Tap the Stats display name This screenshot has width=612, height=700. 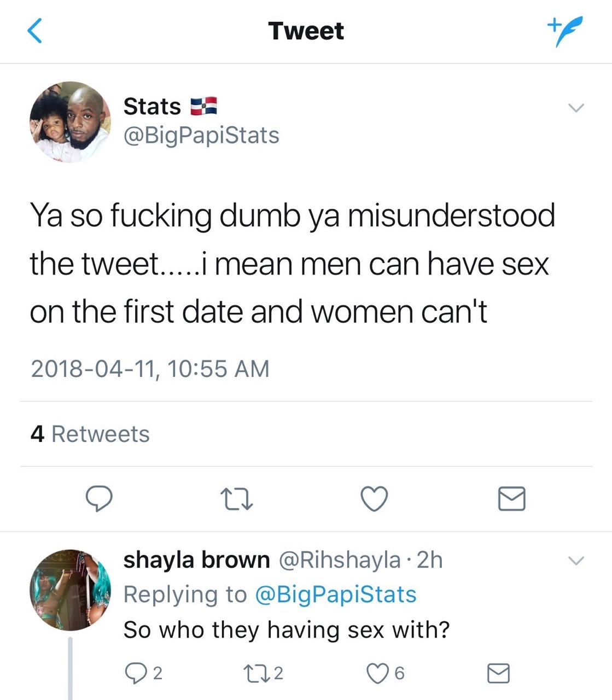coord(152,106)
